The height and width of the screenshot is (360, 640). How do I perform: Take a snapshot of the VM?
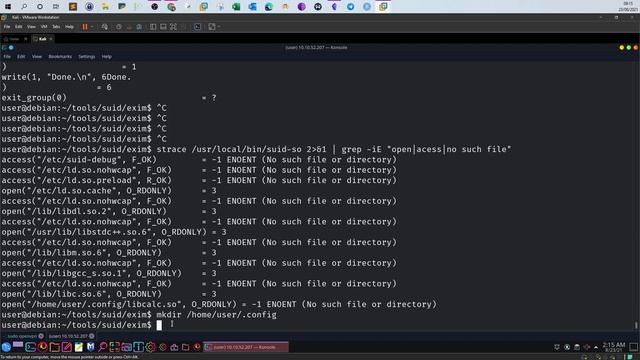click(119, 27)
